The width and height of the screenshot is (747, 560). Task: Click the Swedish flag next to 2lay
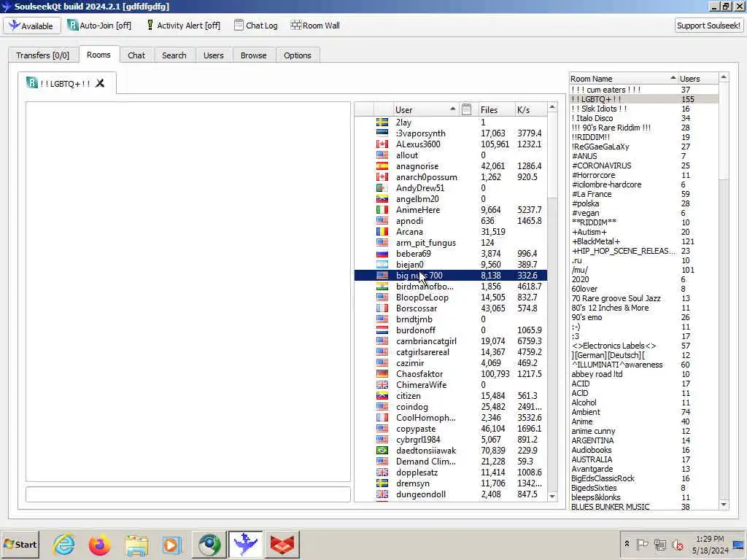(382, 122)
